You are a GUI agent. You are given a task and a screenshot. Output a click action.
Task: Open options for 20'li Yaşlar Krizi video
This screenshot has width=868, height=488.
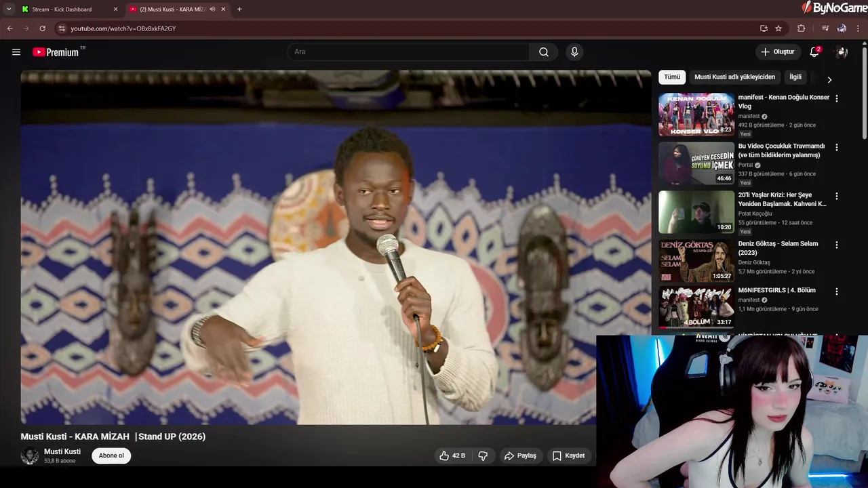click(836, 196)
